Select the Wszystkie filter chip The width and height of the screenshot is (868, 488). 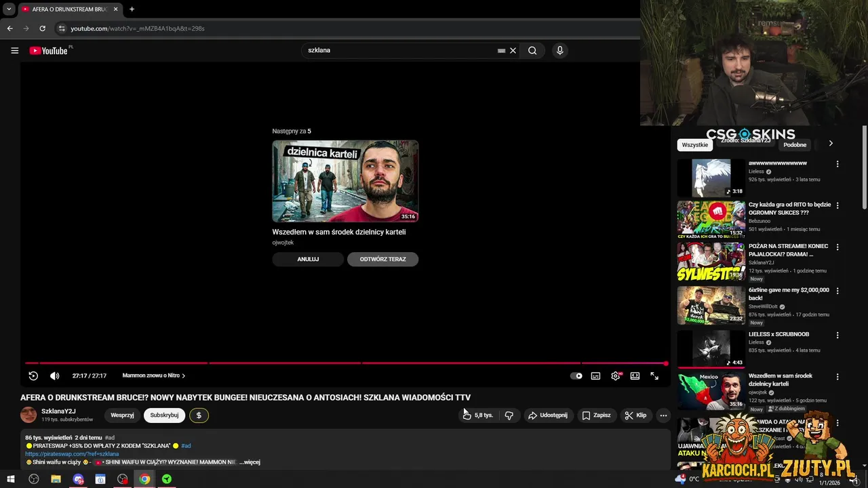pyautogui.click(x=695, y=144)
